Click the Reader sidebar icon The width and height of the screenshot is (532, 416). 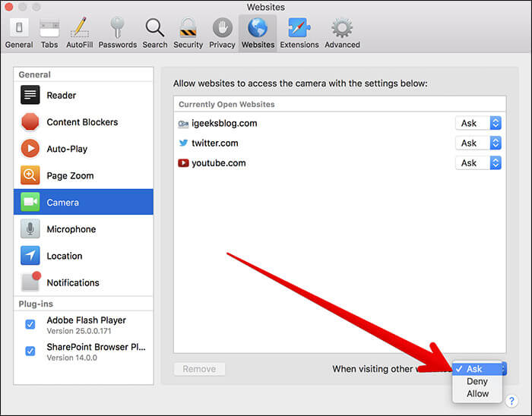(x=30, y=95)
